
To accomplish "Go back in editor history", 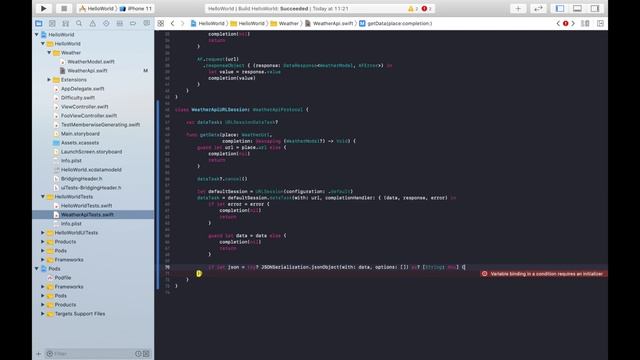I will pyautogui.click(x=173, y=23).
